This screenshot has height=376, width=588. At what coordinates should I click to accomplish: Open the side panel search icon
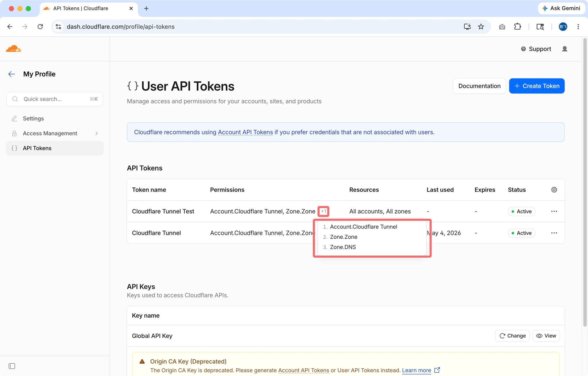pos(540,27)
